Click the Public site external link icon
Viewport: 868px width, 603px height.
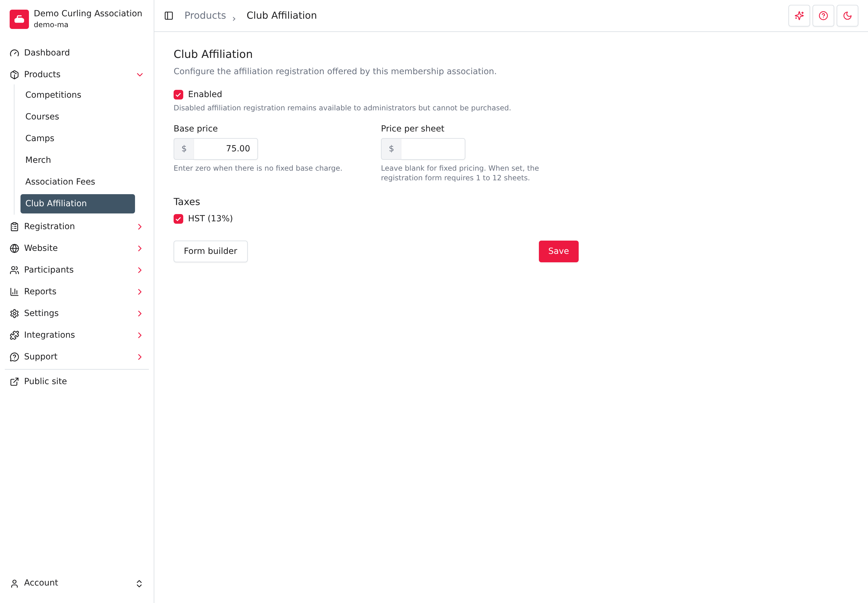(14, 382)
